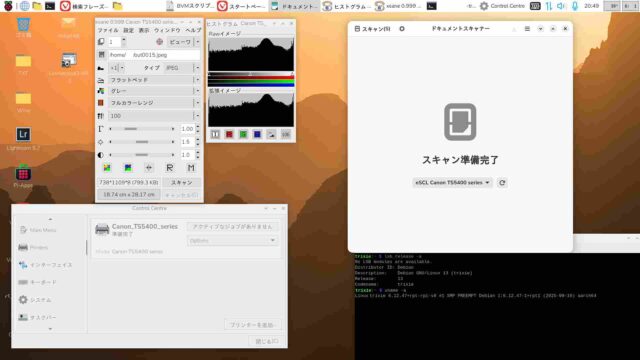
Task: Click the contrast value 1.0 spinner
Action: point(190,155)
